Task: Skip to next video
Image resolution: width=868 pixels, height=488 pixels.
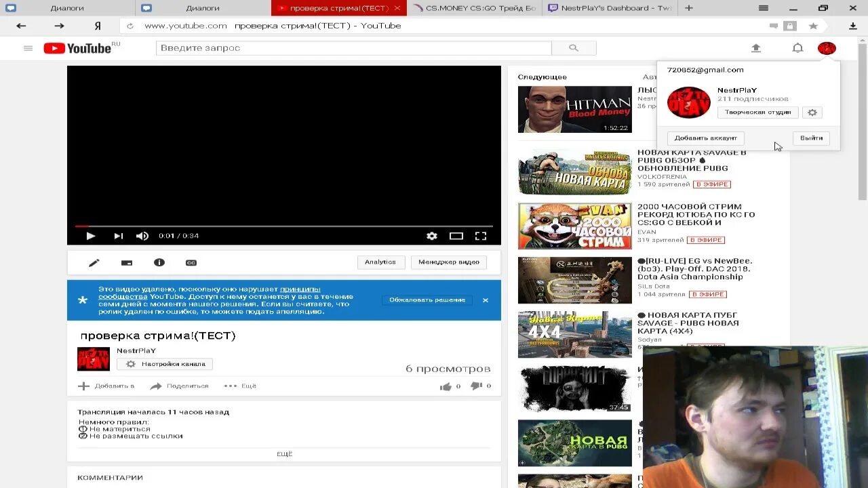Action: [x=118, y=236]
